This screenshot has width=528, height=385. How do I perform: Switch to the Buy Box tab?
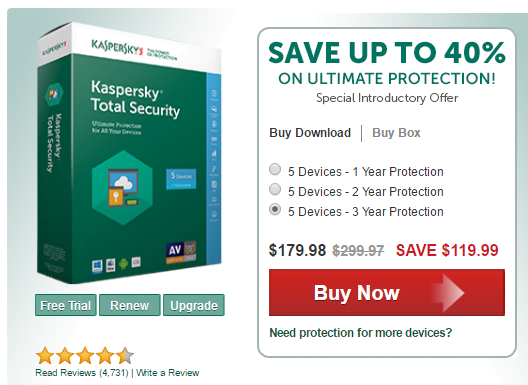click(396, 133)
